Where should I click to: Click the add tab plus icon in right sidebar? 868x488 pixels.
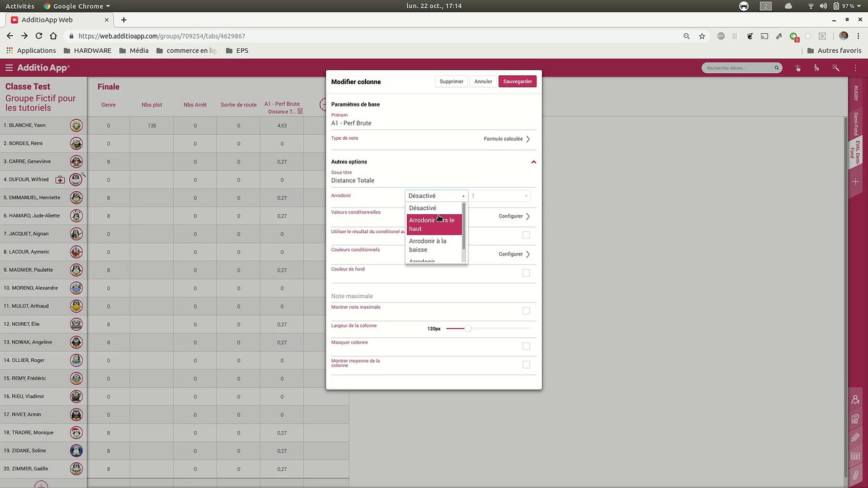click(856, 182)
